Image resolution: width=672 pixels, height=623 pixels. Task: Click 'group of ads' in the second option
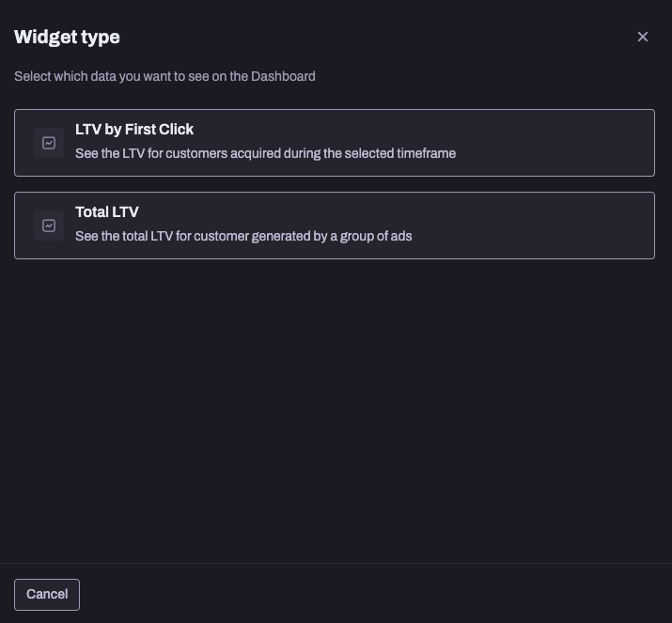(376, 236)
